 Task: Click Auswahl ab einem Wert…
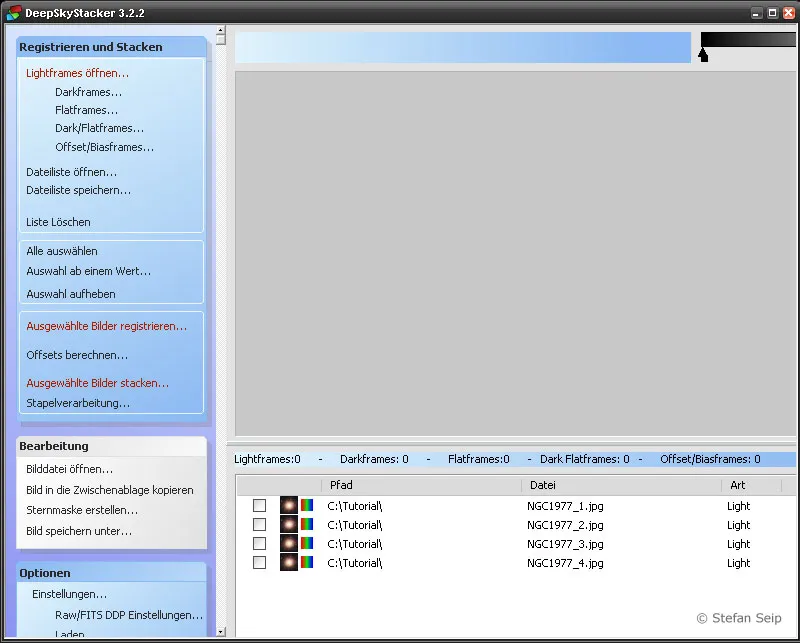point(89,271)
